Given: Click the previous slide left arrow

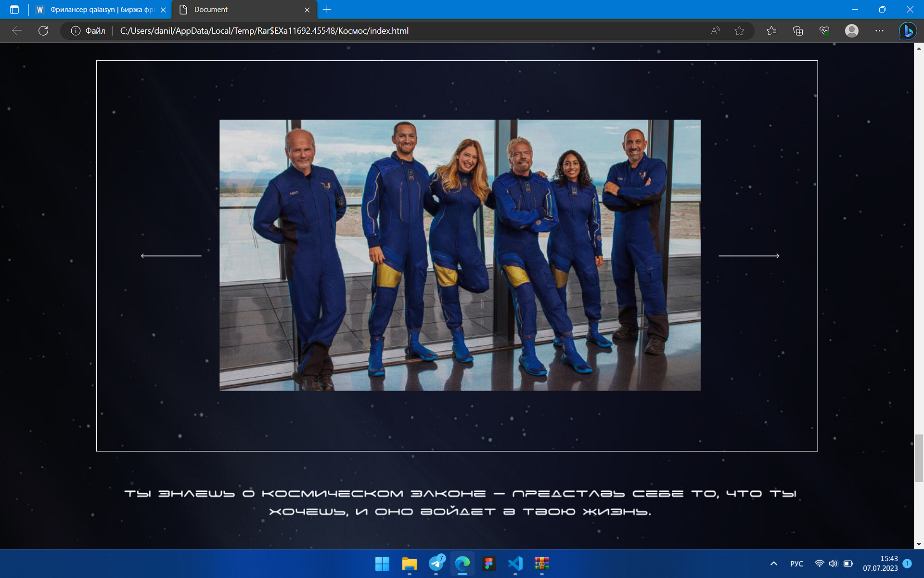Looking at the screenshot, I should tap(171, 256).
